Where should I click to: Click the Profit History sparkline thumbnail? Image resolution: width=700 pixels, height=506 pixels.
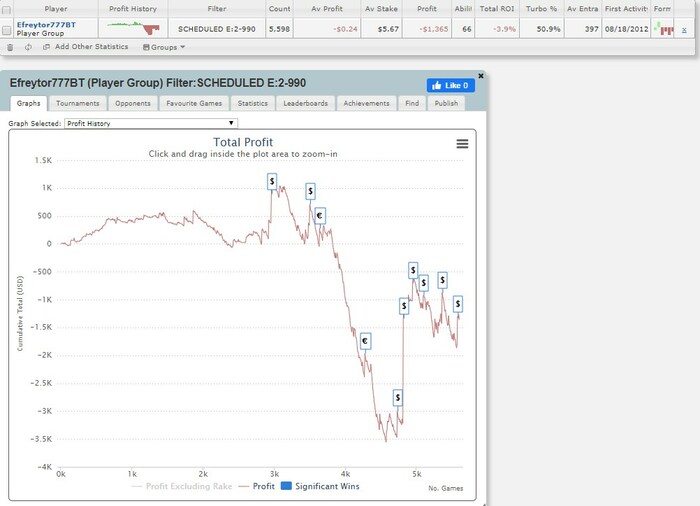(133, 29)
